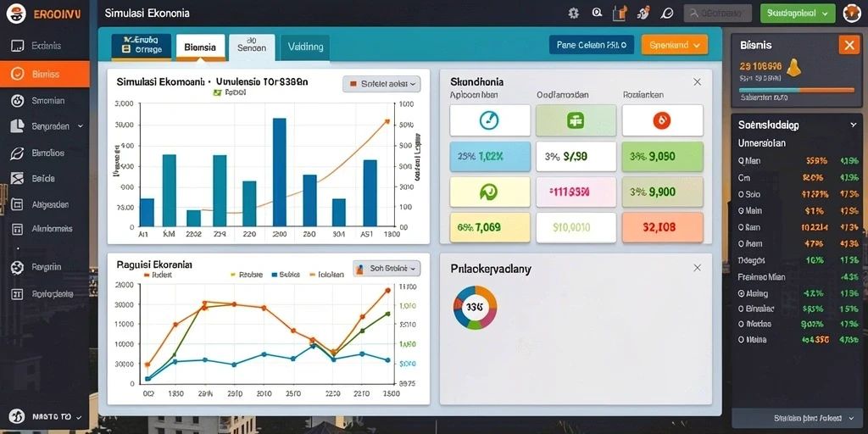Select the O Modas radio row

click(798, 325)
